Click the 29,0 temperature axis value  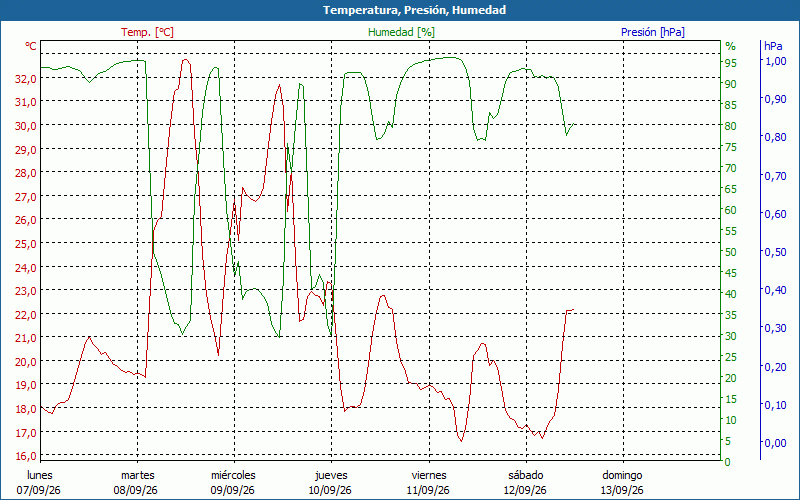pyautogui.click(x=27, y=149)
